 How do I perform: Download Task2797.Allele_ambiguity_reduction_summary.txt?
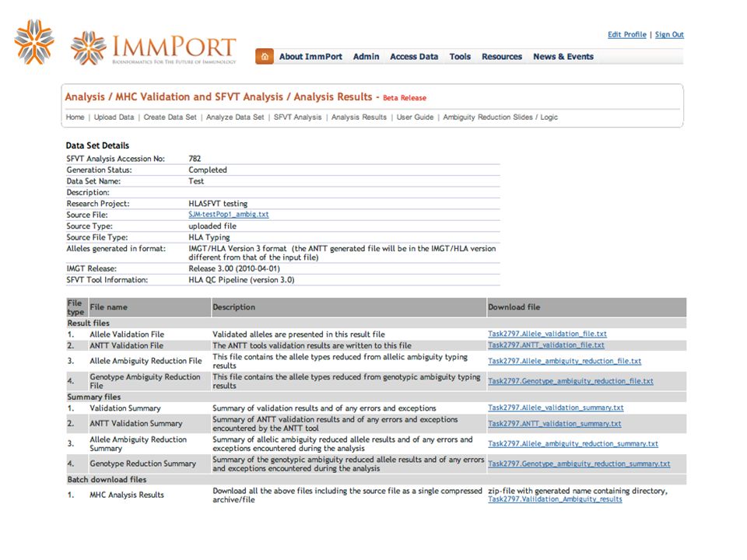(x=573, y=443)
